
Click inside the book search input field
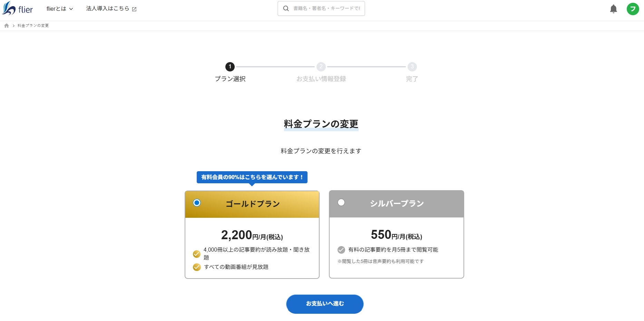(326, 8)
